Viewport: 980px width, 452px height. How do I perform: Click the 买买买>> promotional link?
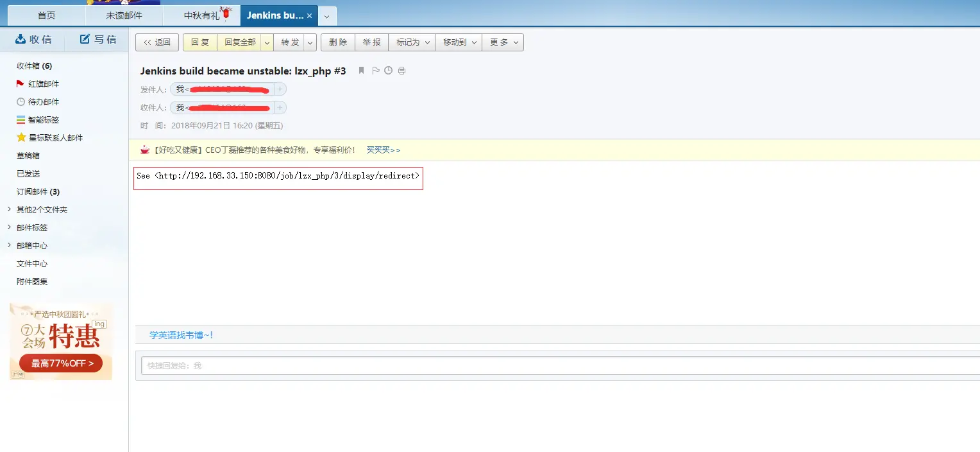(x=384, y=150)
